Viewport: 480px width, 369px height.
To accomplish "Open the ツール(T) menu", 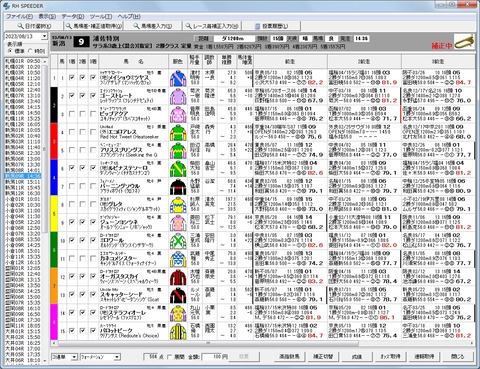I will 101,16.
